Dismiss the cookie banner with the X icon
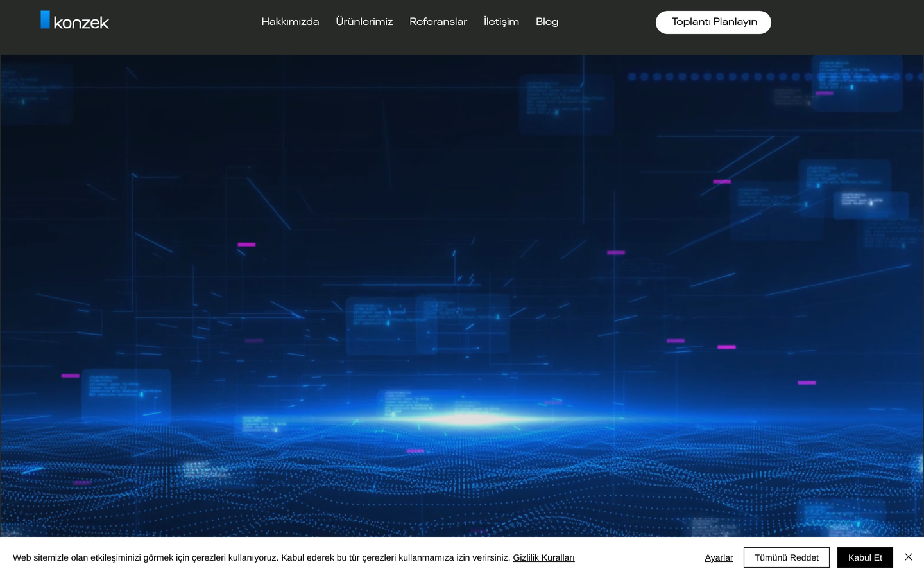Viewport: 924px width, 578px height. [x=909, y=557]
